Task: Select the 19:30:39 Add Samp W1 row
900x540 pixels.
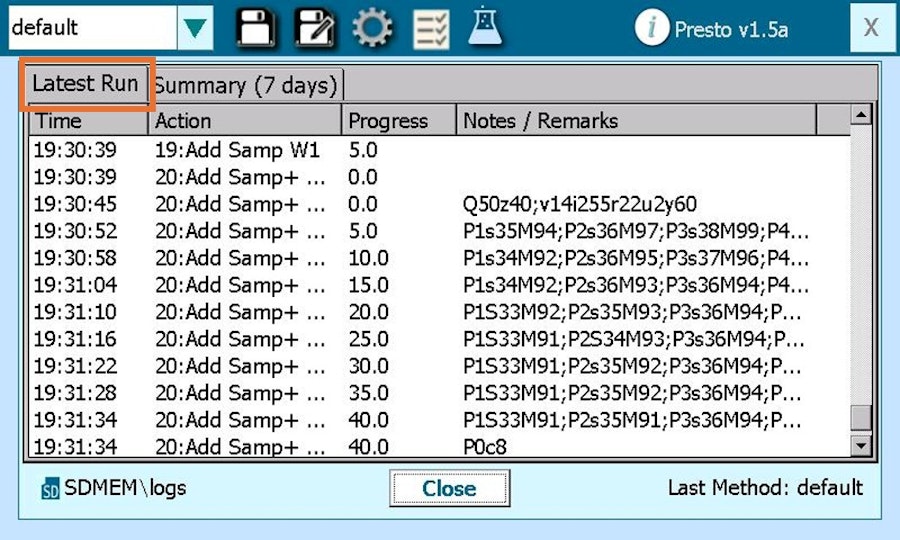Action: tap(439, 150)
